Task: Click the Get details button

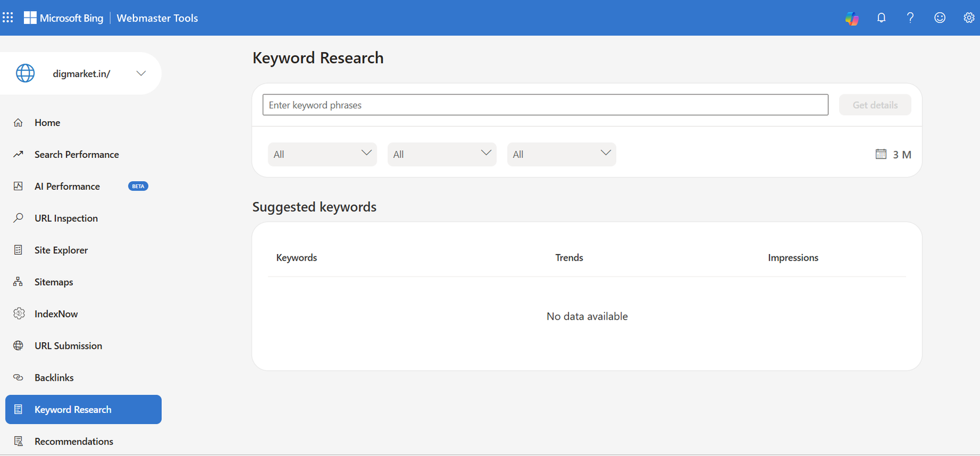Action: (x=875, y=105)
